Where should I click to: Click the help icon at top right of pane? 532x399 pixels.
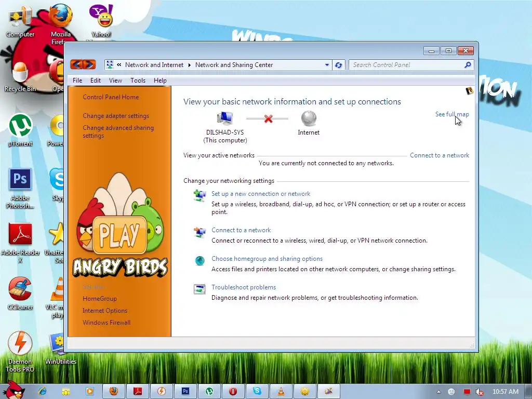[x=469, y=90]
